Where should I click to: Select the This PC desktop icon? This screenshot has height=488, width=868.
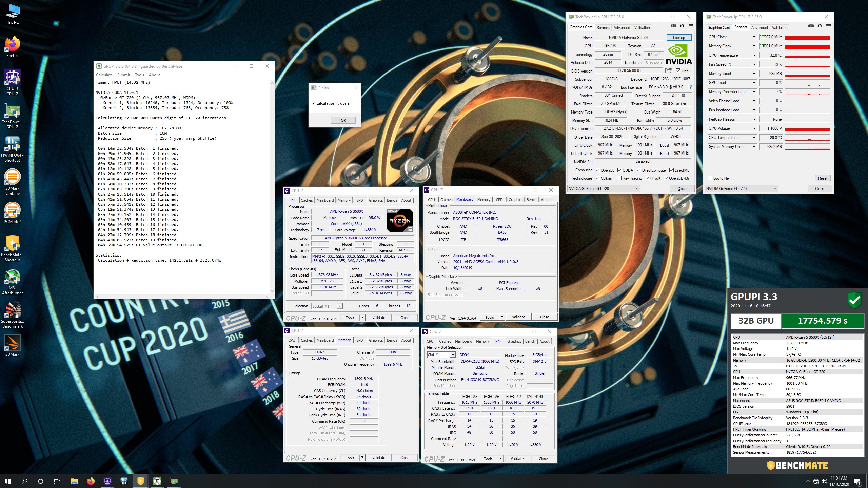pos(13,14)
